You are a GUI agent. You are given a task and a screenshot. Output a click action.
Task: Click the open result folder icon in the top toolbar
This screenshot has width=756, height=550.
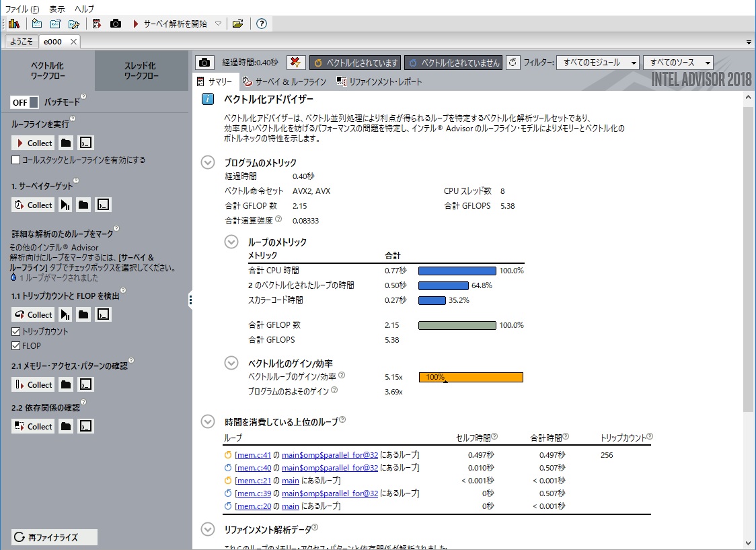237,24
